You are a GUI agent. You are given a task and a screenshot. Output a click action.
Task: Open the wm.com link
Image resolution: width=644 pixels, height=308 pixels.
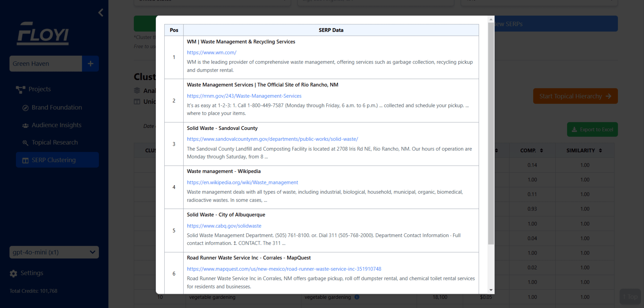(212, 52)
